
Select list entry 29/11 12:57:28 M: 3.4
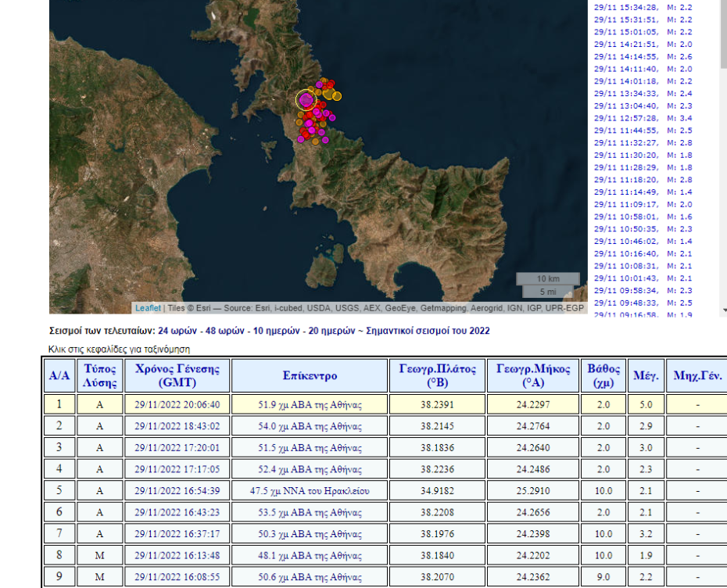[x=643, y=118]
